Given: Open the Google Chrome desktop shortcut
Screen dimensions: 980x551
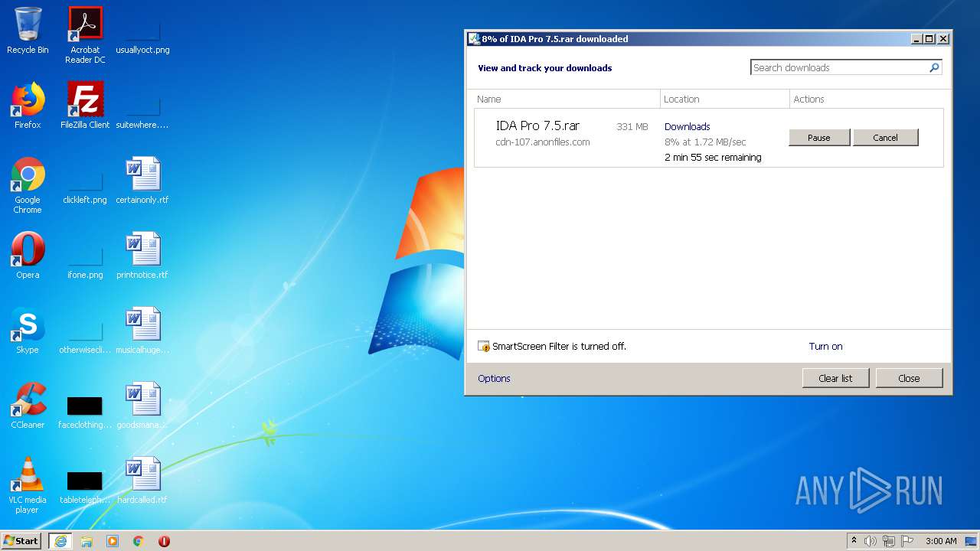Looking at the screenshot, I should pos(28,185).
